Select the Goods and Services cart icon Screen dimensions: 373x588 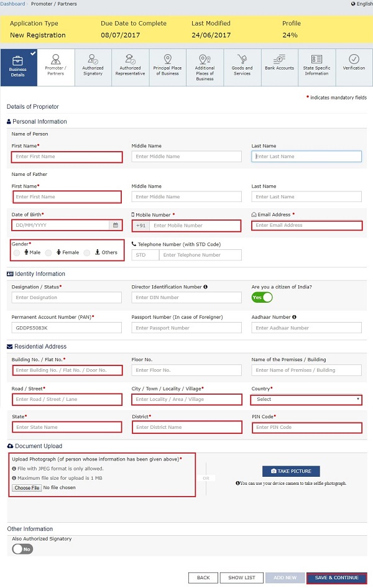click(x=242, y=59)
